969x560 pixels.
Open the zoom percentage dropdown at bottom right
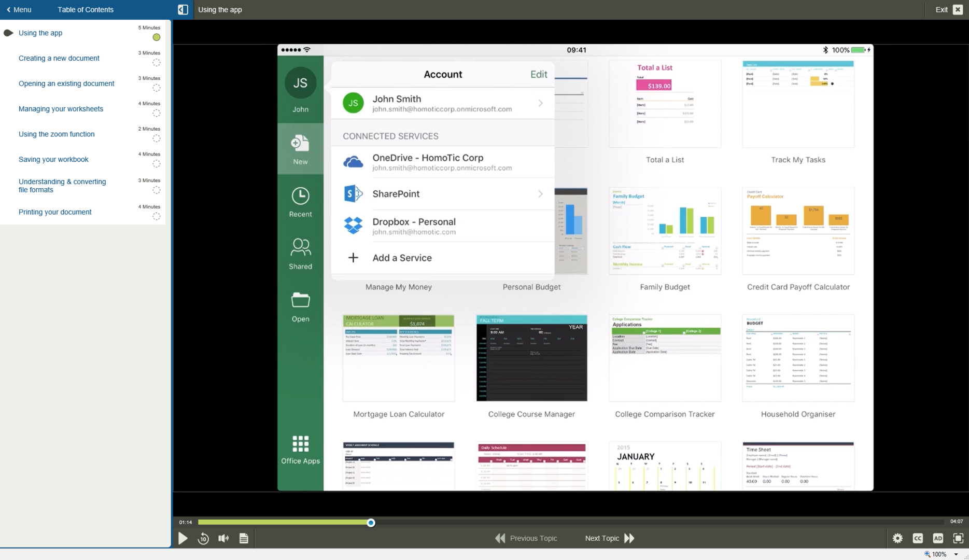click(956, 554)
